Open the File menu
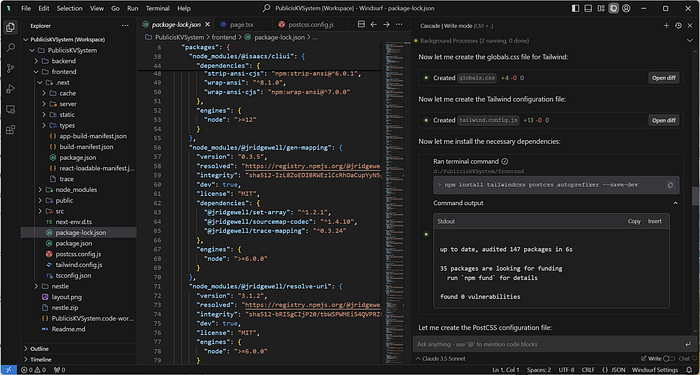 click(x=26, y=8)
